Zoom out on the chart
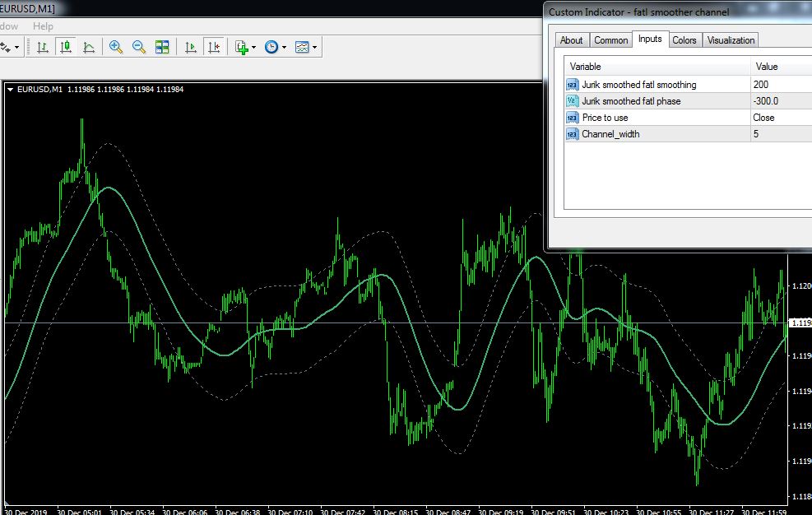Image resolution: width=812 pixels, height=515 pixels. [139, 47]
